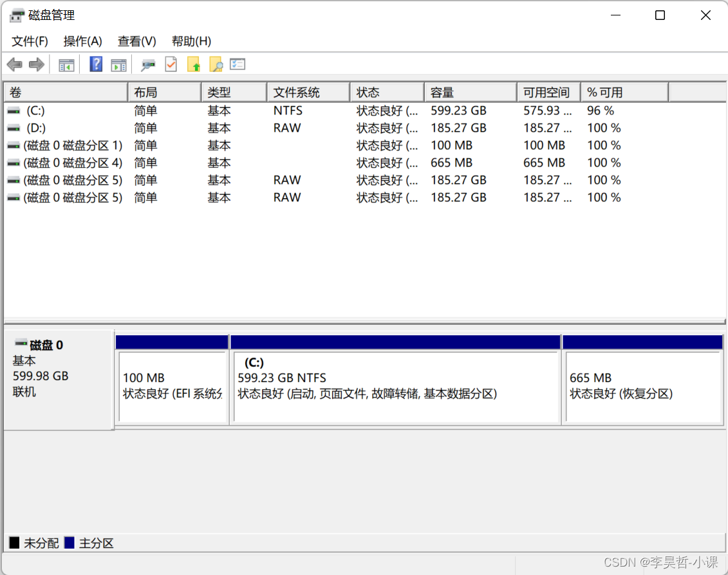Open the 查看(V) menu
728x575 pixels.
(137, 41)
